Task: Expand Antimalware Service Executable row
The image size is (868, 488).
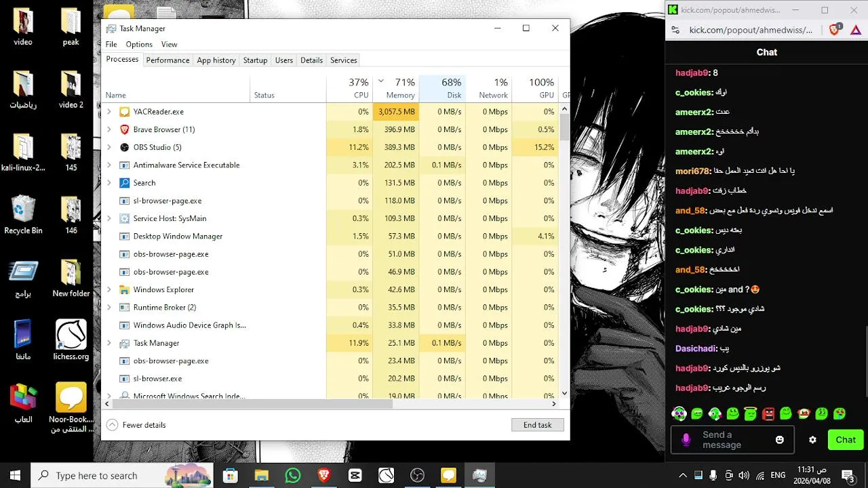Action: point(109,165)
